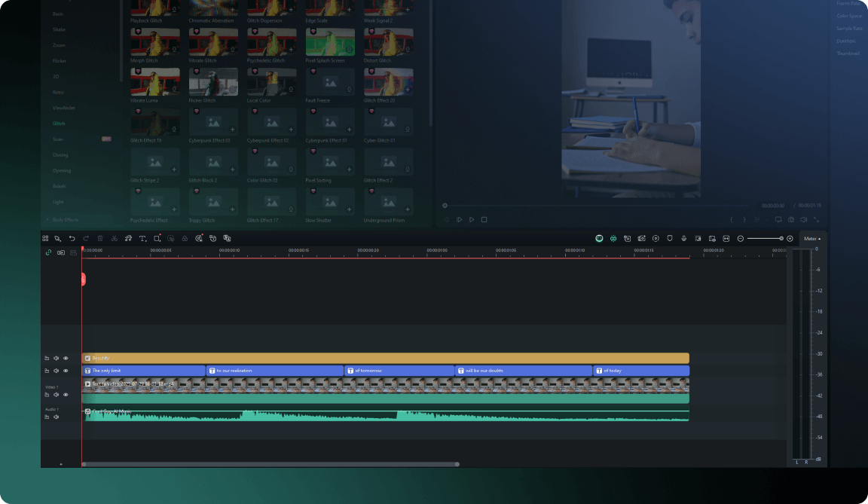This screenshot has width=868, height=504.
Task: Add a title with the Text tool
Action: [x=143, y=239]
